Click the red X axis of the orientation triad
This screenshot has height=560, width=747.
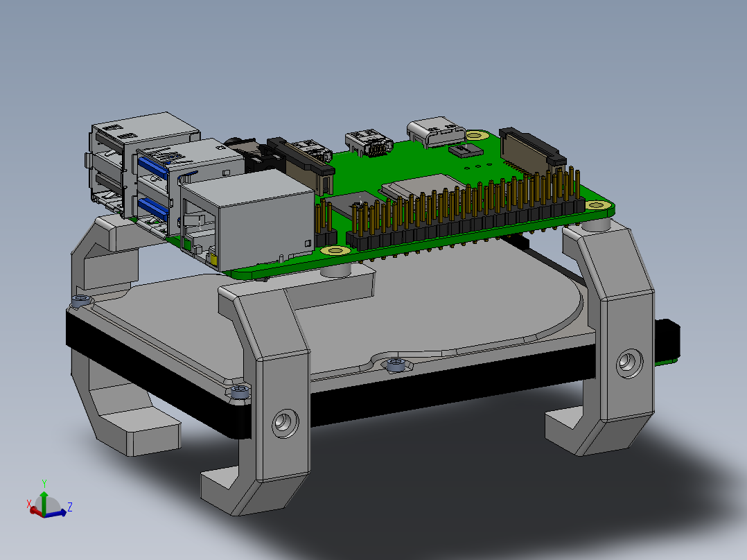(35, 510)
